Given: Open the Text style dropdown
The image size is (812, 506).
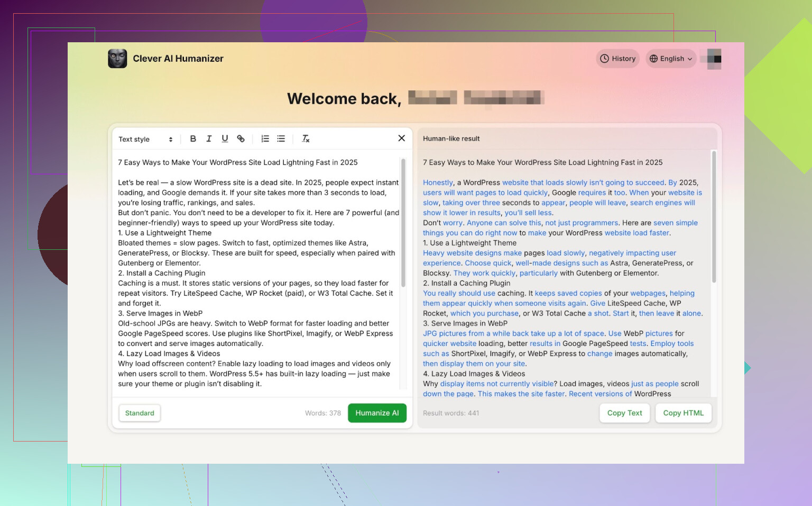Looking at the screenshot, I should click(145, 139).
